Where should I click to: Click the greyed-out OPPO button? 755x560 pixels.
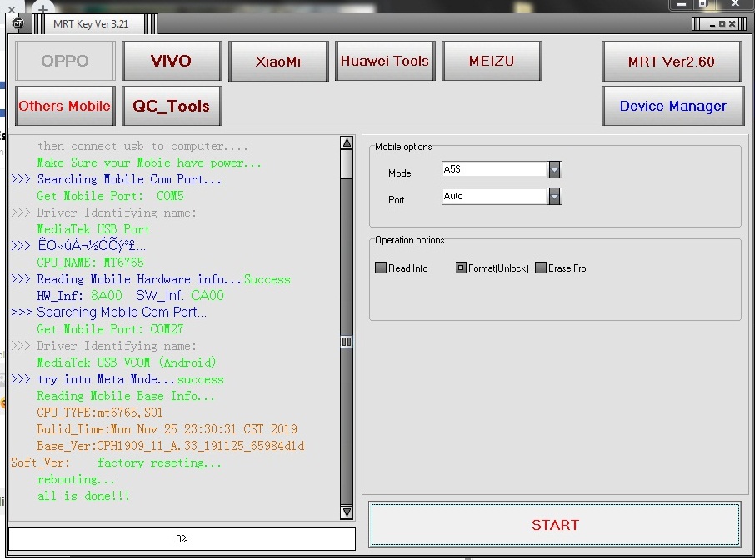tap(65, 61)
